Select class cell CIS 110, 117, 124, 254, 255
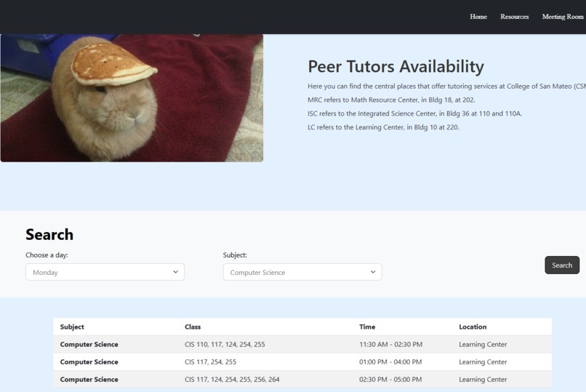Viewport: 586px width, 392px height. pyautogui.click(x=225, y=344)
